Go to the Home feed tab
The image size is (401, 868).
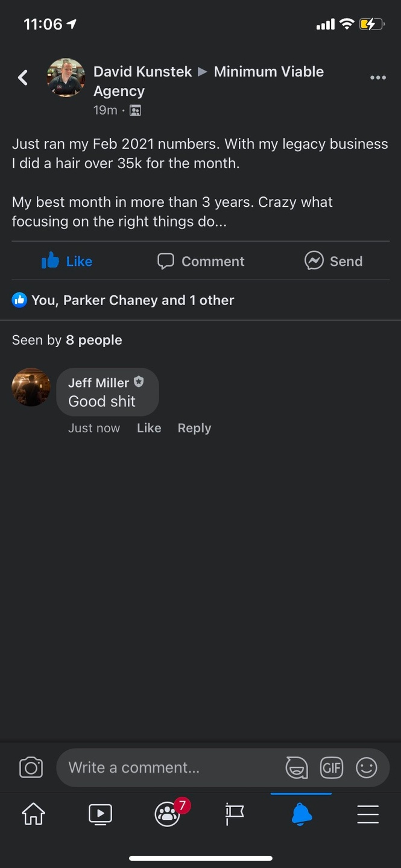(x=33, y=814)
